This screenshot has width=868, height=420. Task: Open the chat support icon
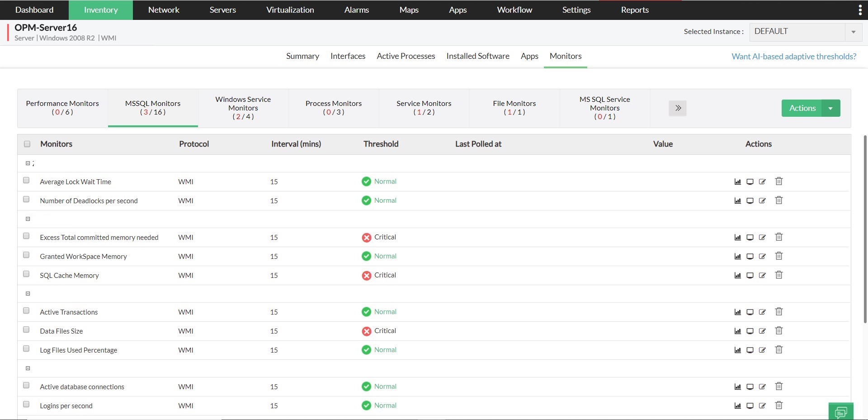point(841,412)
